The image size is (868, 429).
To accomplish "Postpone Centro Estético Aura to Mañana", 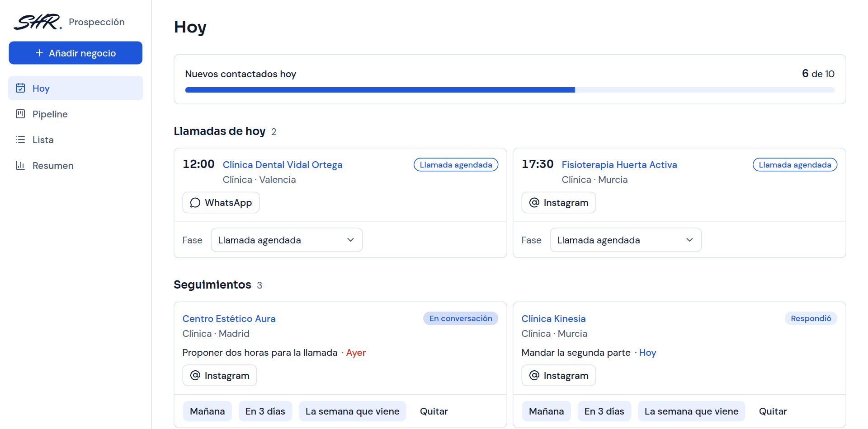I will [x=208, y=411].
